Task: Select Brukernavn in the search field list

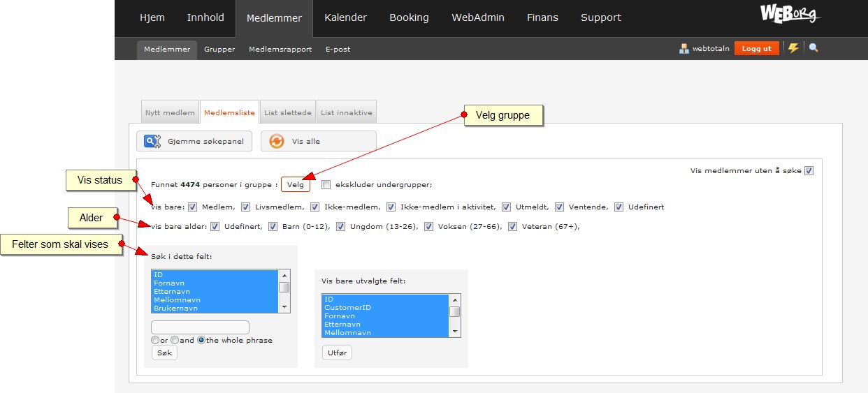Action: pyautogui.click(x=175, y=308)
